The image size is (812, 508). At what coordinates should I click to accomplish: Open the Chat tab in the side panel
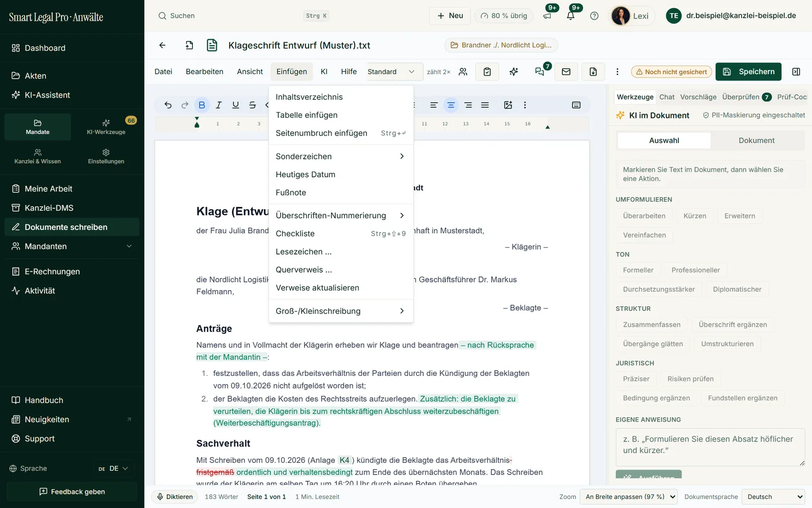click(667, 97)
